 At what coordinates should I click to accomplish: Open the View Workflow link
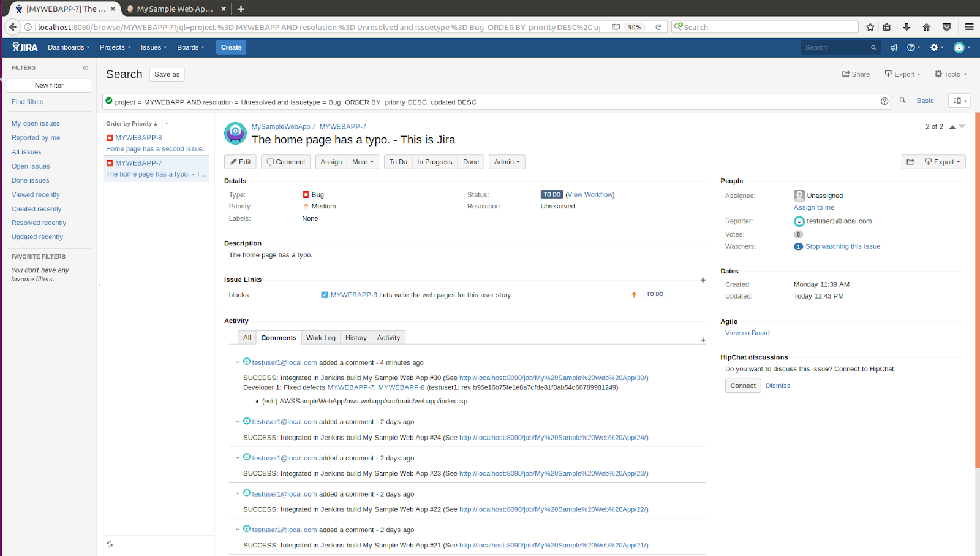590,194
